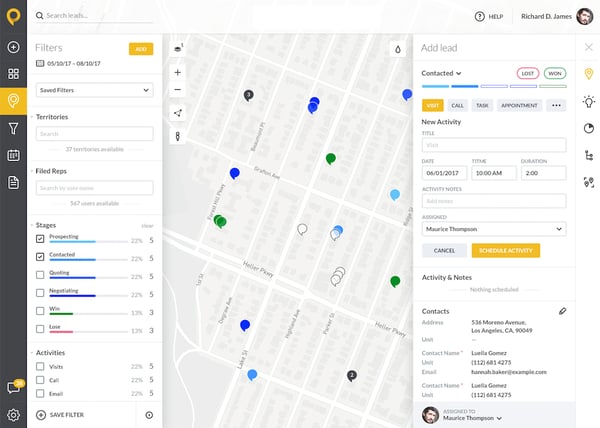600x428 pixels.
Task: Enable Lose stage checkbox
Action: [40, 329]
